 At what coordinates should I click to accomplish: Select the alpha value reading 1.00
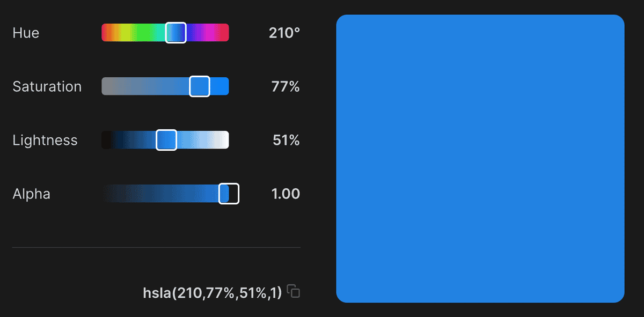click(285, 194)
